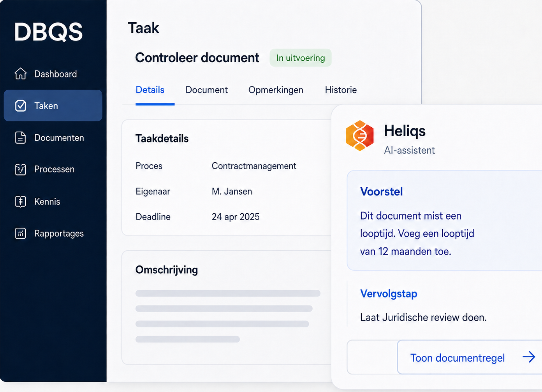Select Taken in the sidebar
This screenshot has width=542, height=392.
click(53, 105)
